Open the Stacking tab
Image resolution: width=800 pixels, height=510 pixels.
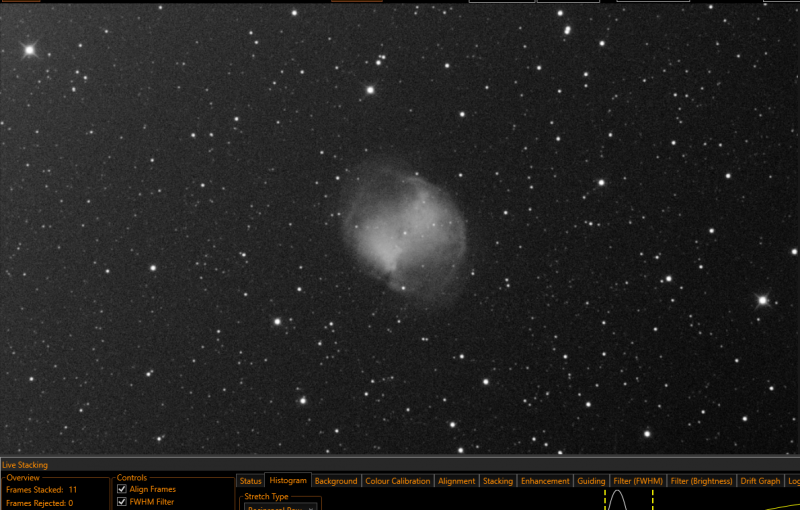point(497,481)
